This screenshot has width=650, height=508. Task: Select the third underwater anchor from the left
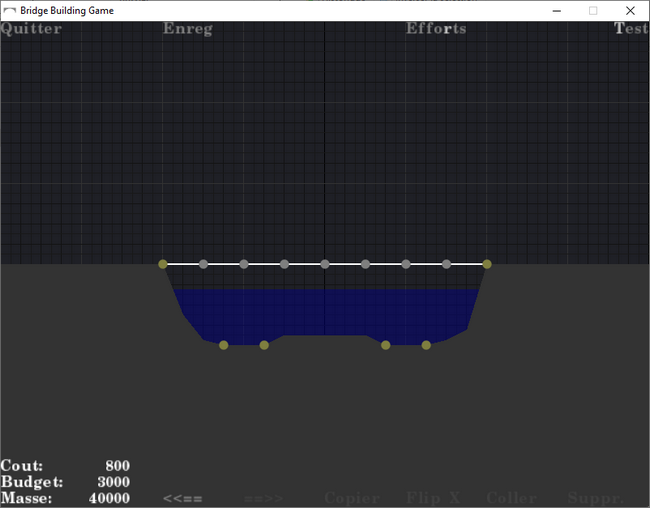(x=386, y=345)
